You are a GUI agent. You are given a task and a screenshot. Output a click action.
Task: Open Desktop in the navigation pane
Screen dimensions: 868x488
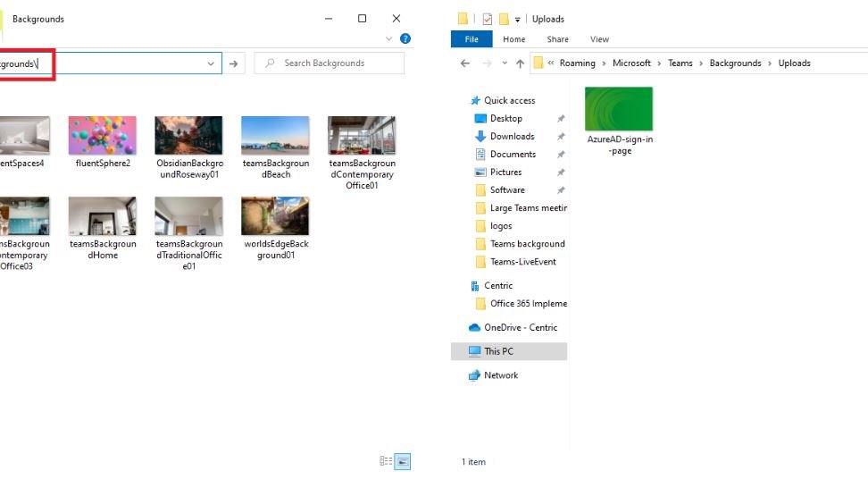[506, 118]
